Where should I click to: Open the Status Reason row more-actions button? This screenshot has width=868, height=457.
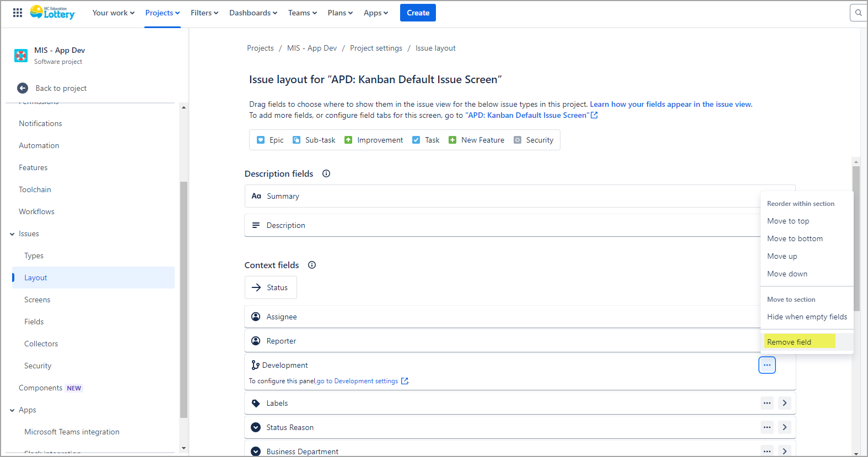coord(767,427)
